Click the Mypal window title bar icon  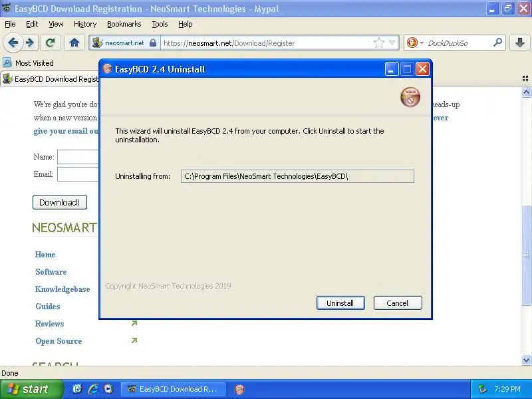coord(6,8)
